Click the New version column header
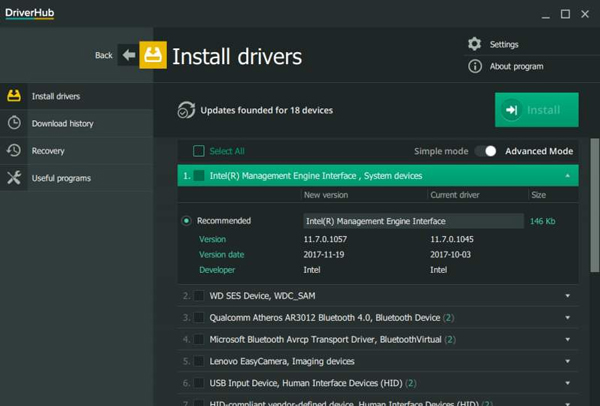Screen dimensions: 600x406 pyautogui.click(x=326, y=195)
